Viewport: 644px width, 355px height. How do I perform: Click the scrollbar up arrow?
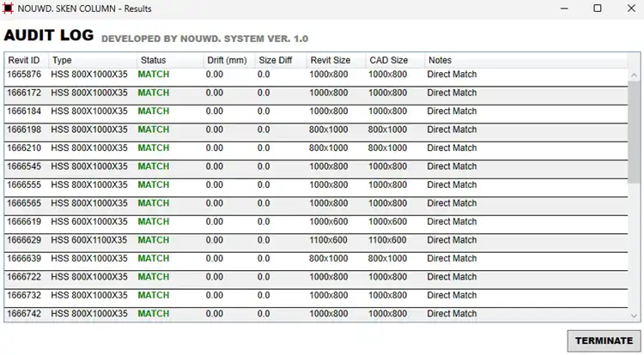pyautogui.click(x=634, y=75)
